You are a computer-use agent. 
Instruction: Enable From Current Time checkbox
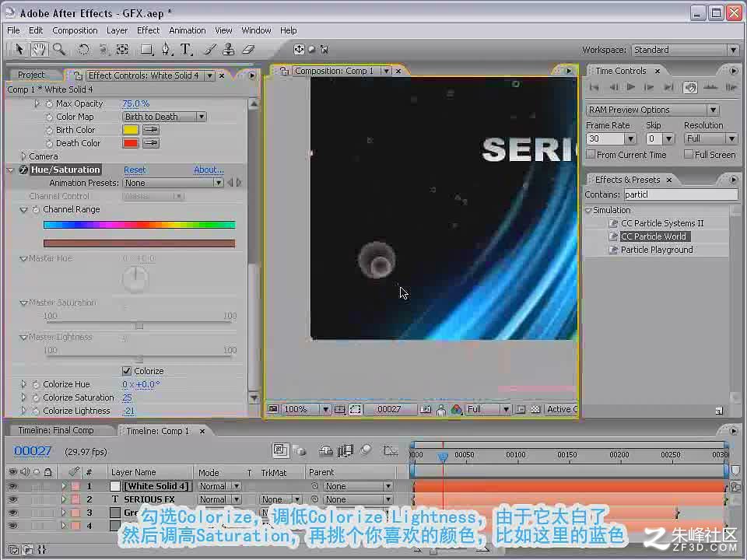[591, 154]
